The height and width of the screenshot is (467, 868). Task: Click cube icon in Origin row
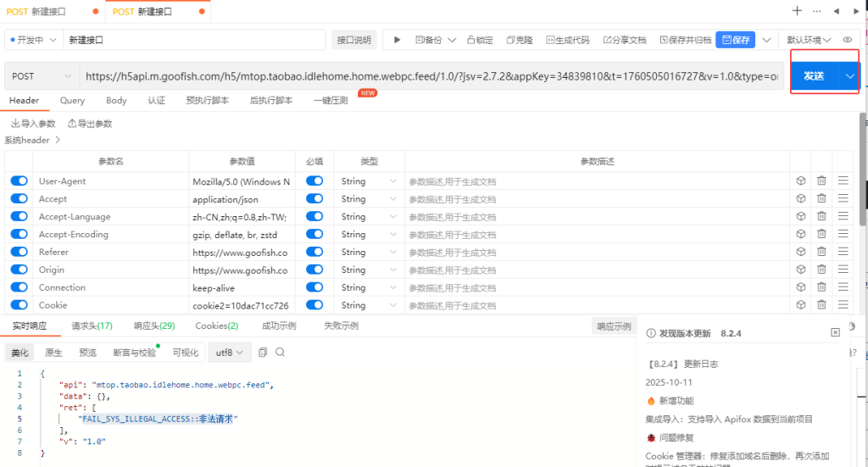coord(800,269)
